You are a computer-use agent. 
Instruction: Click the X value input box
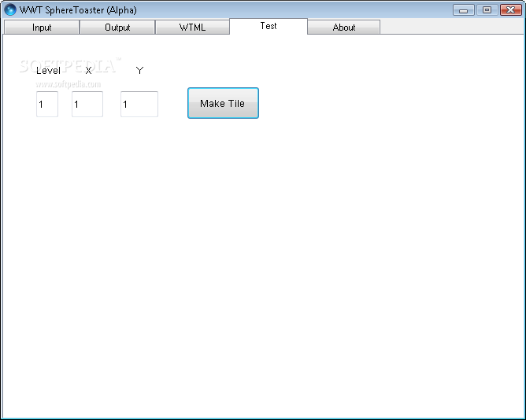coord(87,105)
